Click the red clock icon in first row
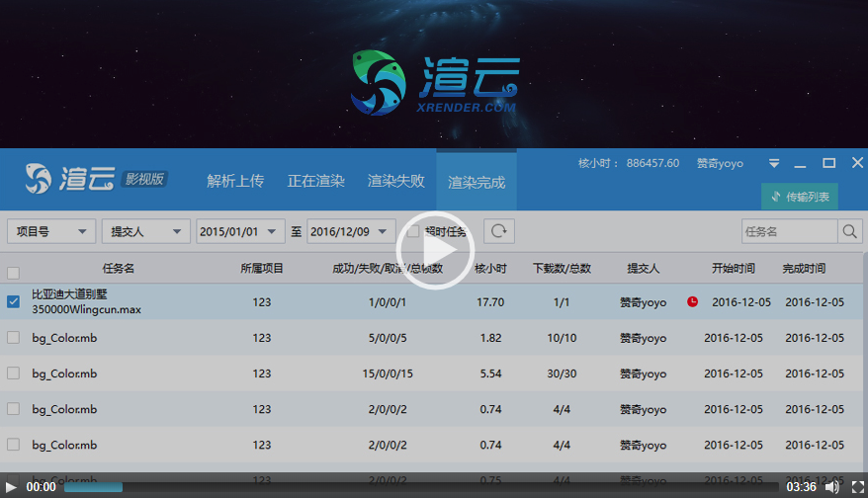The height and width of the screenshot is (498, 868). click(x=692, y=301)
